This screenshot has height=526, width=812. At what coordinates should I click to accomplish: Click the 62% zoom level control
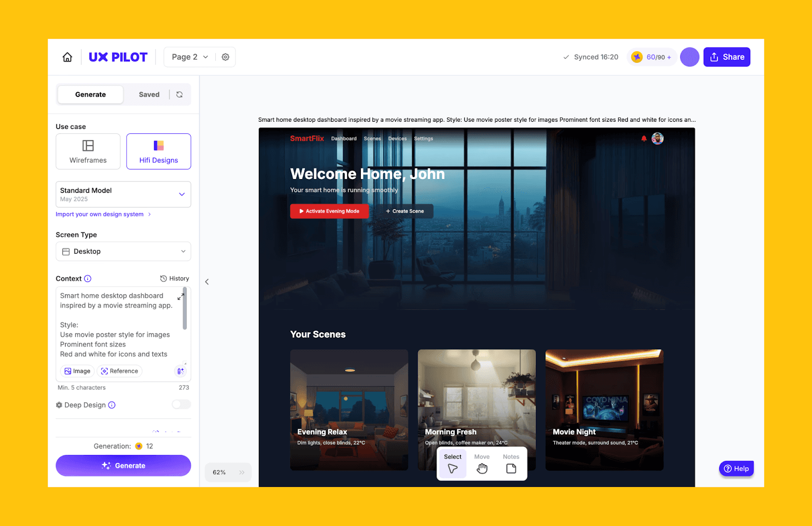click(x=219, y=472)
